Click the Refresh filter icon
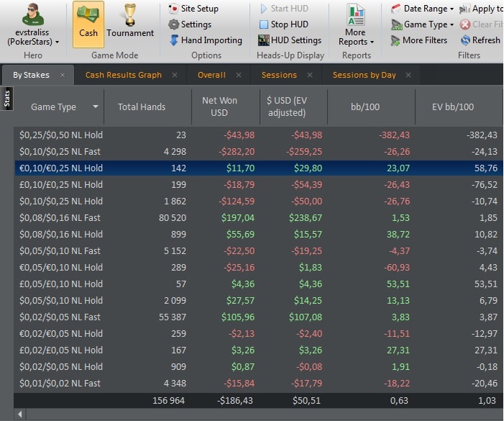 point(465,40)
